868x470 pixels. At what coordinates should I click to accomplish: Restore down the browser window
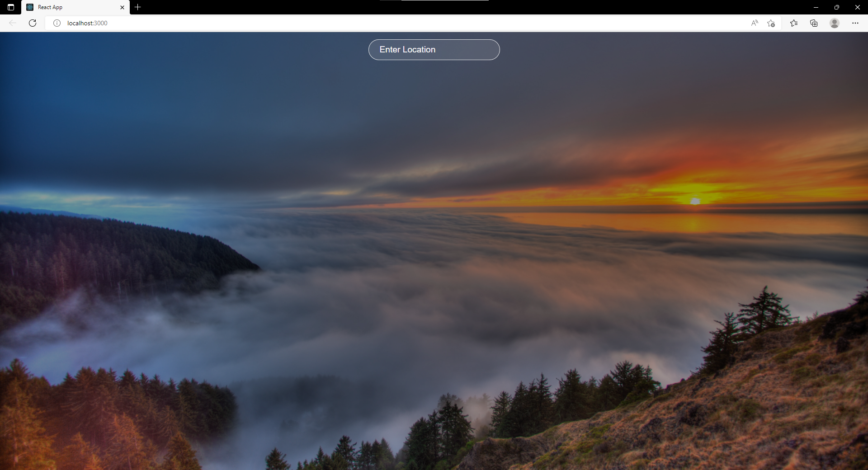tap(837, 7)
